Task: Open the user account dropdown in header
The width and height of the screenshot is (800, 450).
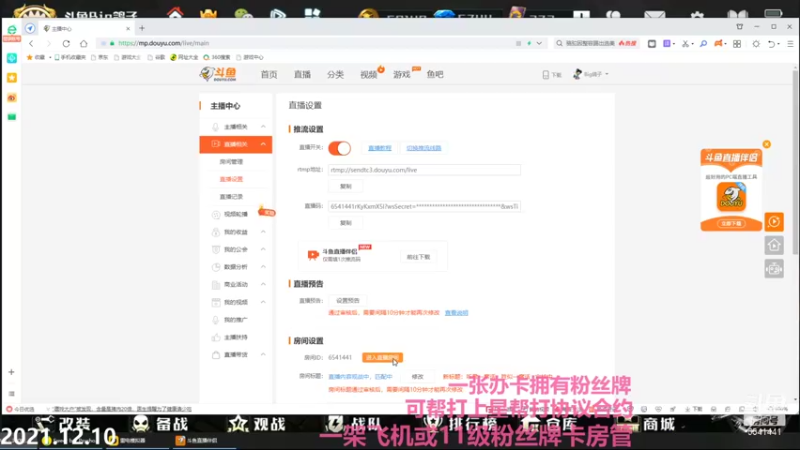Action: click(591, 74)
